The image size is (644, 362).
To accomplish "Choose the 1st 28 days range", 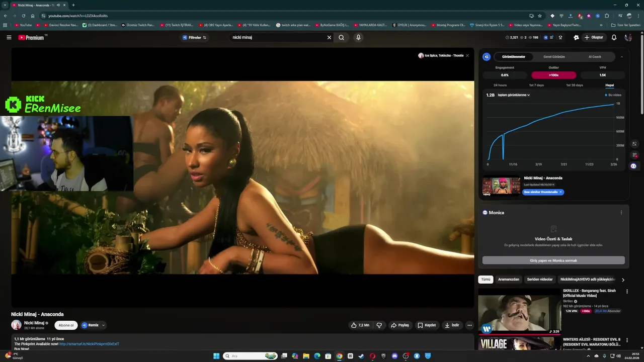I will point(574,85).
